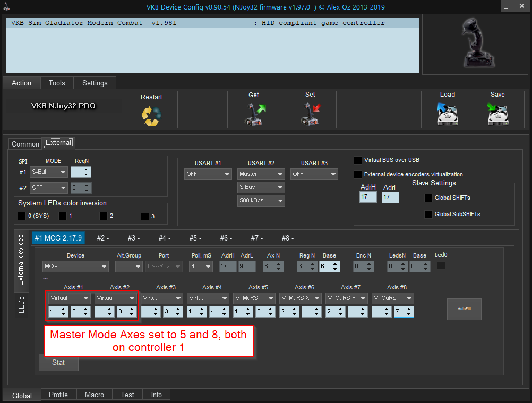Viewport: 532px width, 403px height.
Task: Click the Reg N stepper showing 3
Action: [x=307, y=267]
